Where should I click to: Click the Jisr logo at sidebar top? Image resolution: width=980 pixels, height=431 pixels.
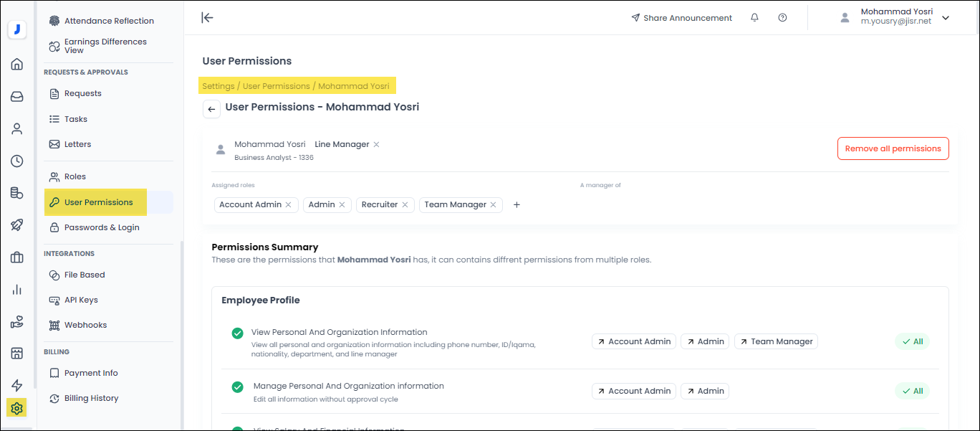click(x=16, y=29)
